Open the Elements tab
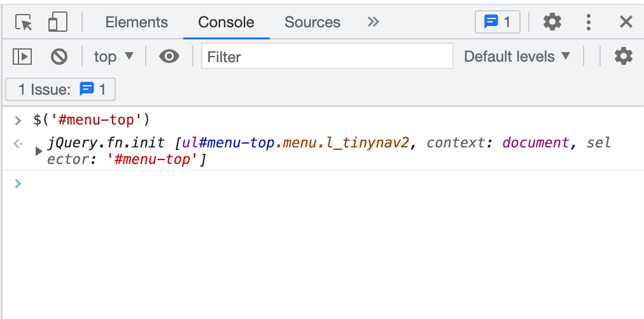 pos(136,22)
